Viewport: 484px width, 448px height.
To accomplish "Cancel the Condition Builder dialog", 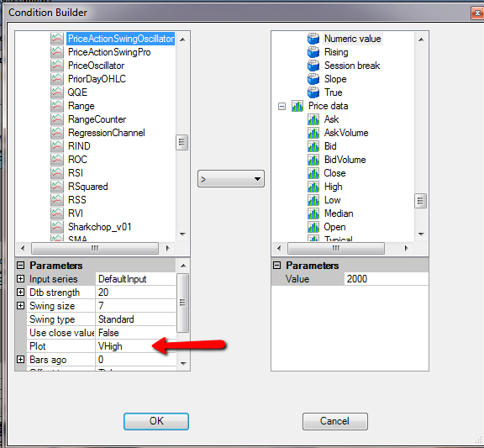I will point(335,421).
